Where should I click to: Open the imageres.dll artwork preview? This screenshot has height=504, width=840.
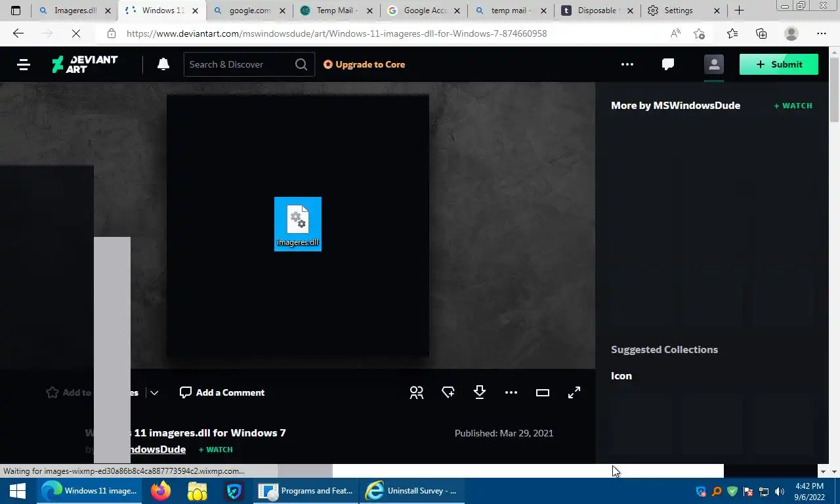[298, 224]
